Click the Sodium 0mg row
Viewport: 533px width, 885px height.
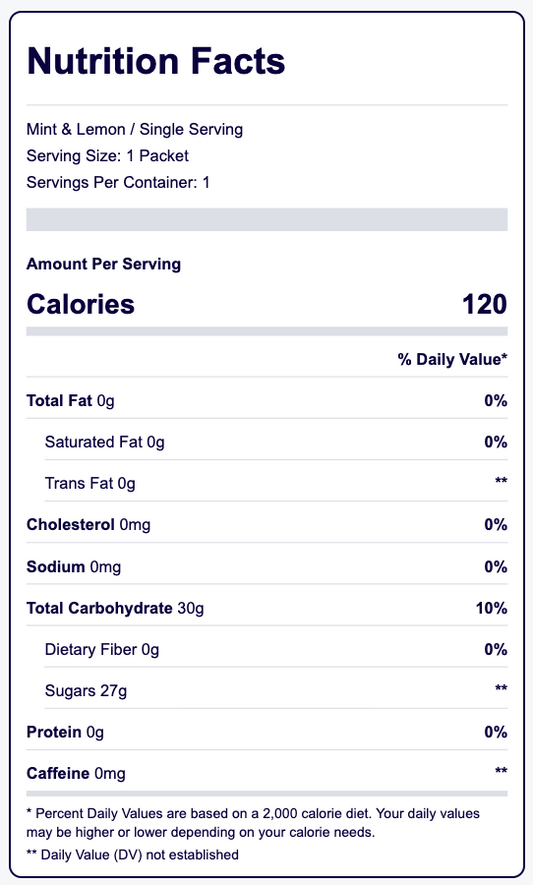click(x=267, y=567)
